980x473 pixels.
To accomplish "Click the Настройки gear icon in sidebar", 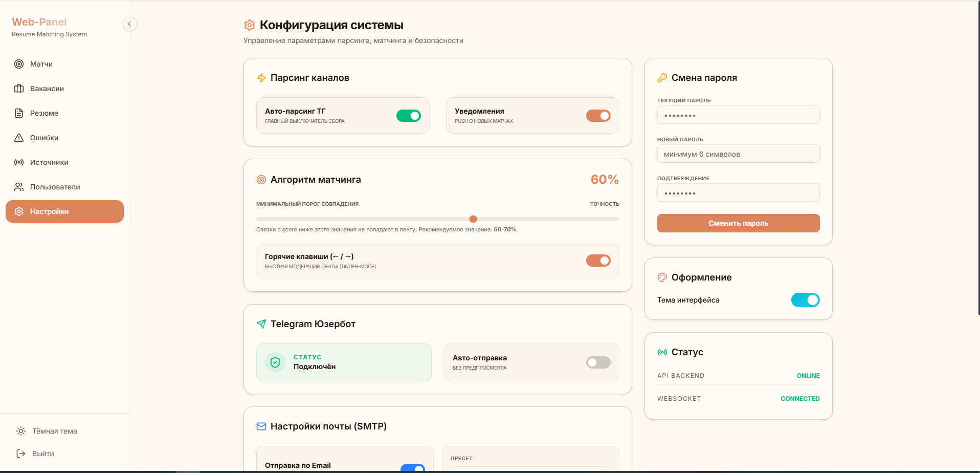I will (19, 211).
